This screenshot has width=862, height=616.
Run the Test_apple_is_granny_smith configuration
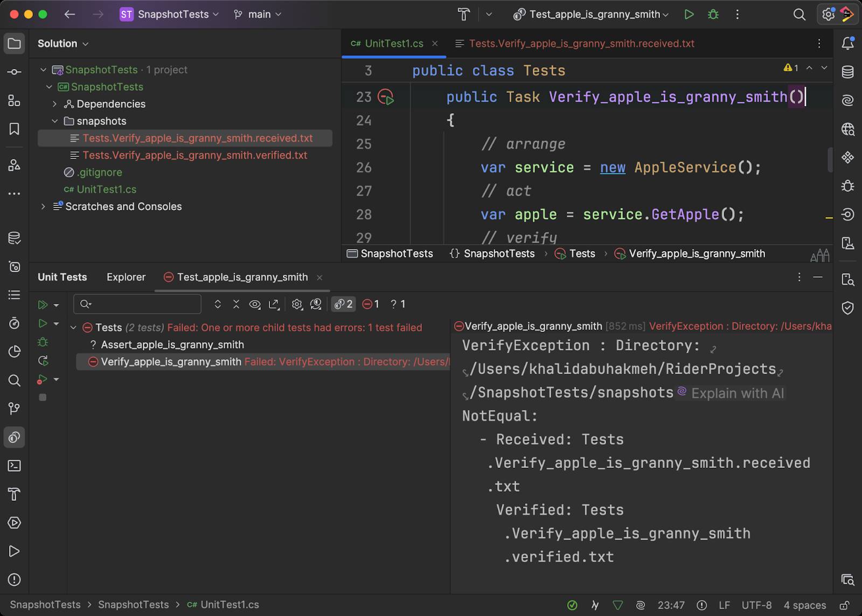point(689,15)
